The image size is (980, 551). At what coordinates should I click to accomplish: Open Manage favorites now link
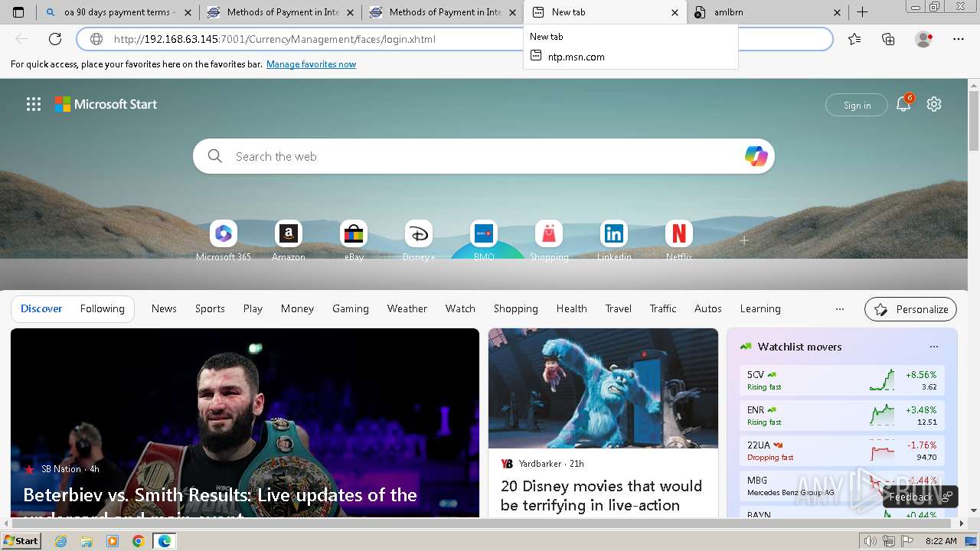tap(311, 64)
